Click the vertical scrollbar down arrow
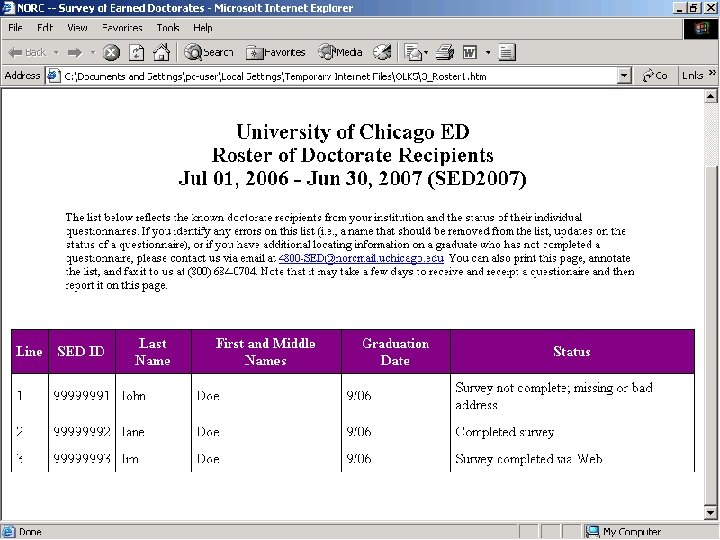This screenshot has height=540, width=720. [x=710, y=512]
